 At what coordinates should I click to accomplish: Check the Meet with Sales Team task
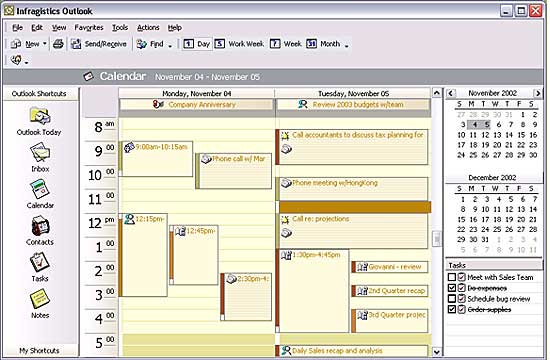[x=452, y=277]
